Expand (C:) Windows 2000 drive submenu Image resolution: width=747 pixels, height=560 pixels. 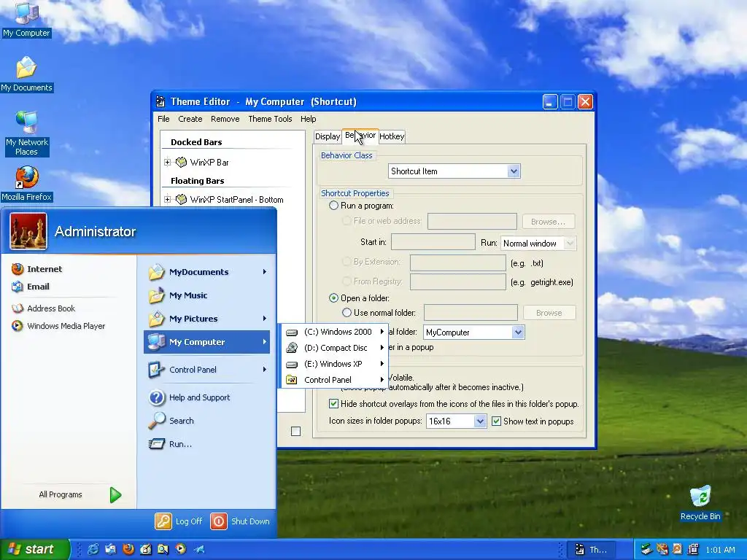pos(382,332)
